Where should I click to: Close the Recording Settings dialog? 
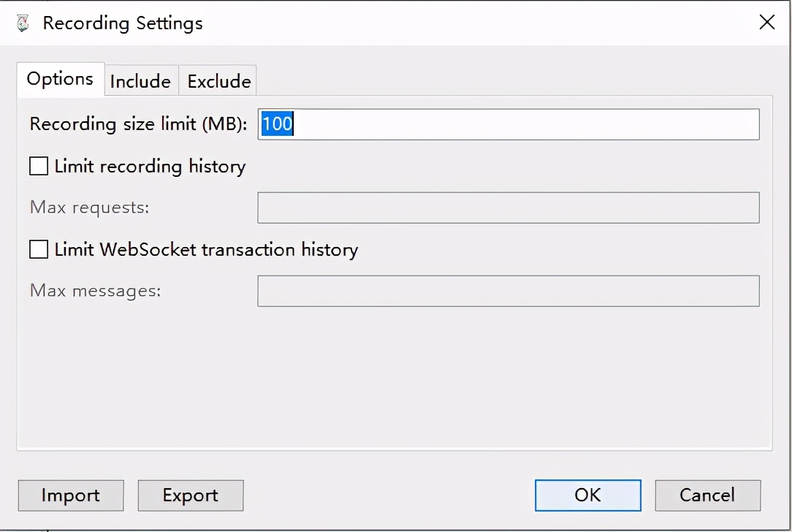[x=766, y=23]
